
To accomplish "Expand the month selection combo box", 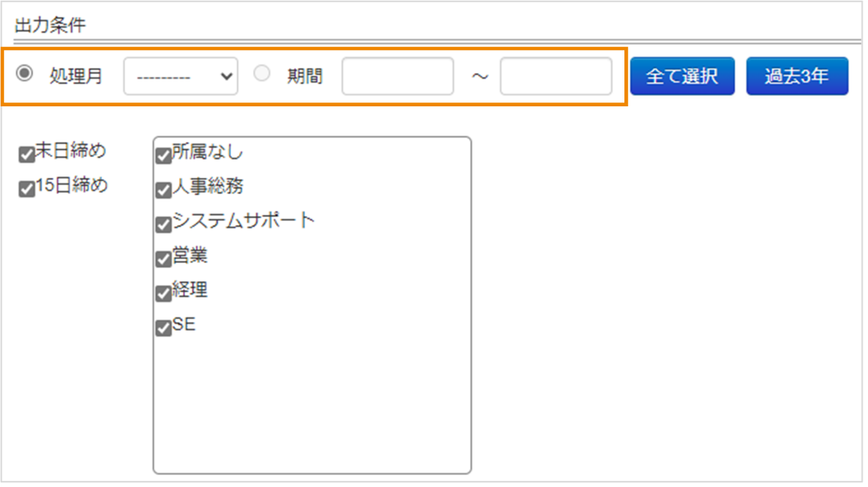I will tap(180, 75).
